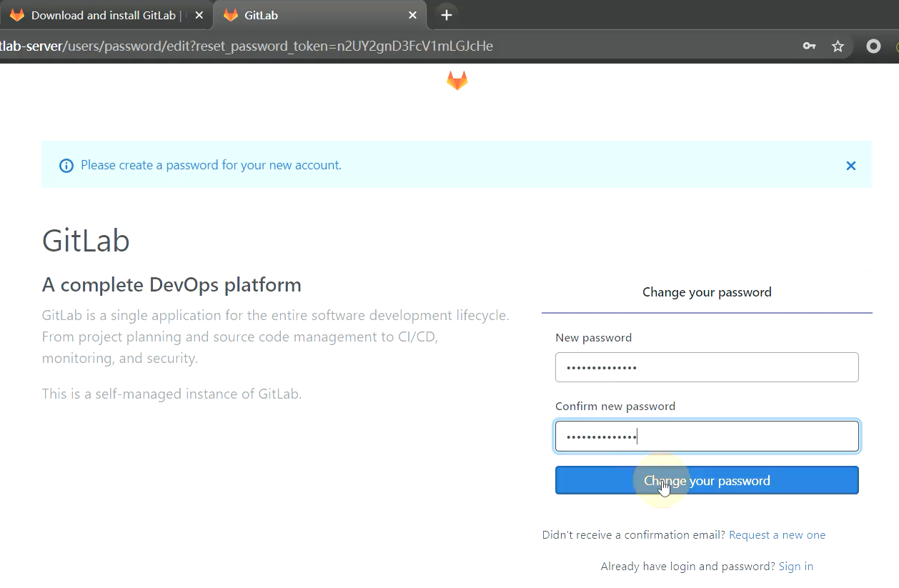This screenshot has height=588, width=899.
Task: Close the Download and install GitLab tab
Action: (x=199, y=15)
